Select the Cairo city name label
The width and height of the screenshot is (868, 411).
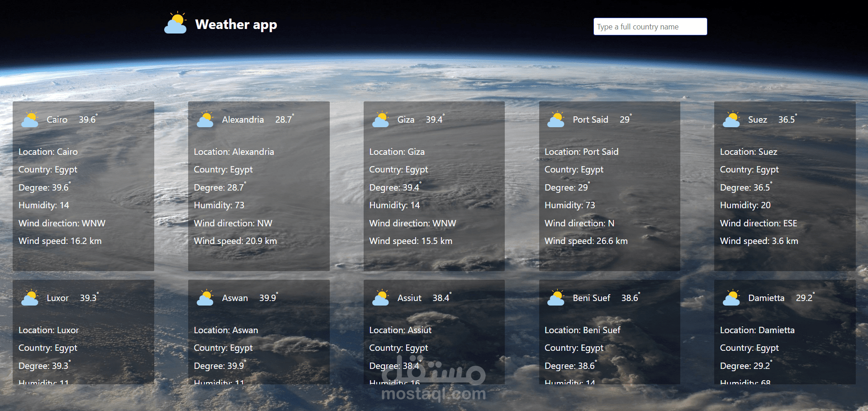(x=56, y=119)
